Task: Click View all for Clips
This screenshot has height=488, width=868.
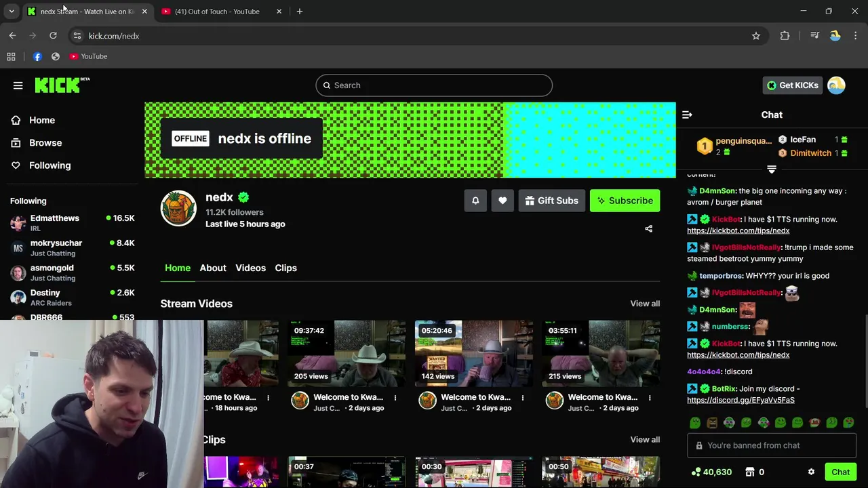Action: 645,439
